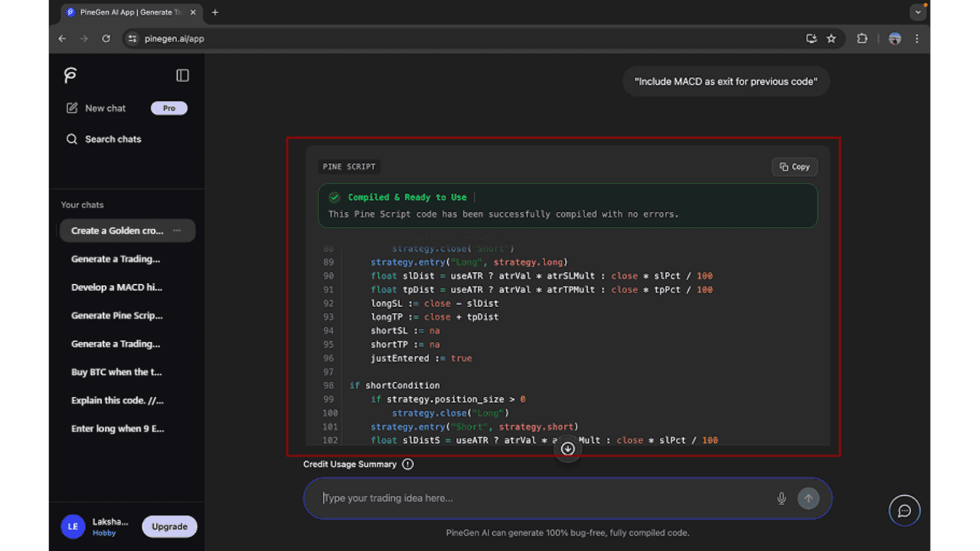Screen dimensions: 980x551
Task: Reload the page
Action: 106,38
